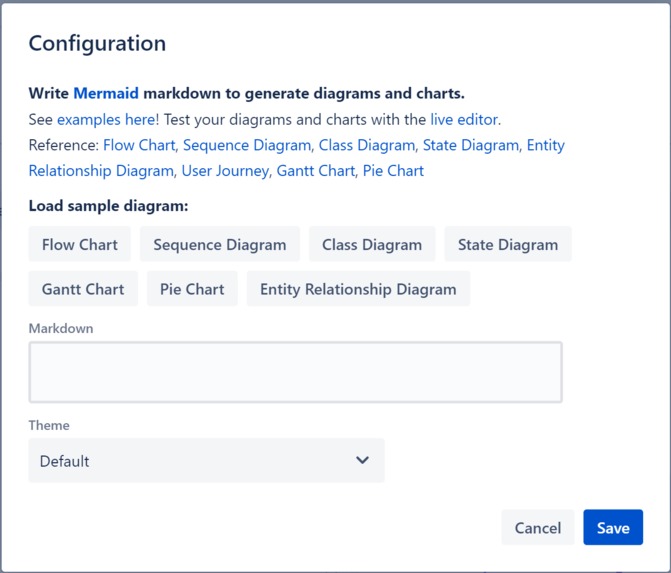The image size is (671, 573).
Task: Open the Pie Chart reference link
Action: 393,171
